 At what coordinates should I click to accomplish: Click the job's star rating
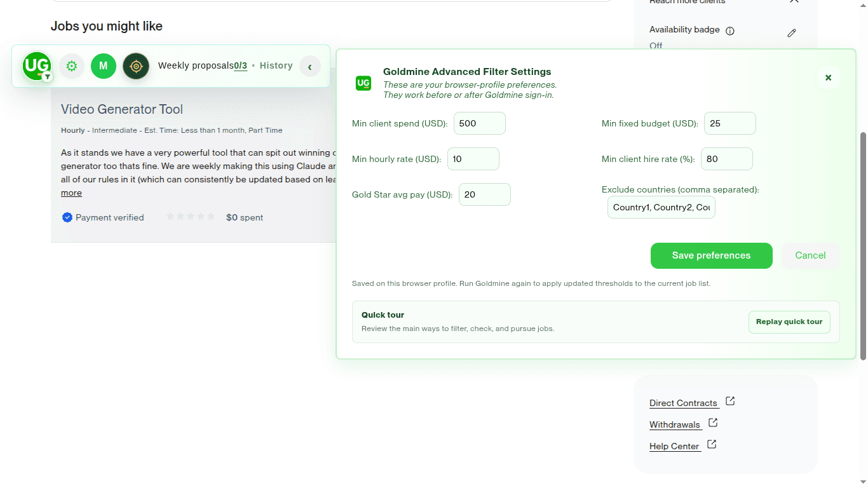tap(191, 217)
